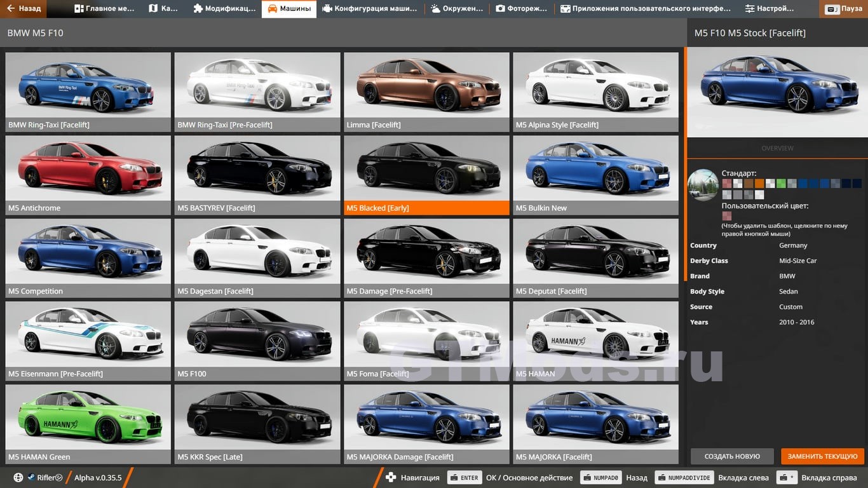The width and height of the screenshot is (868, 488).
Task: Select the Машины tab
Action: pyautogui.click(x=289, y=9)
